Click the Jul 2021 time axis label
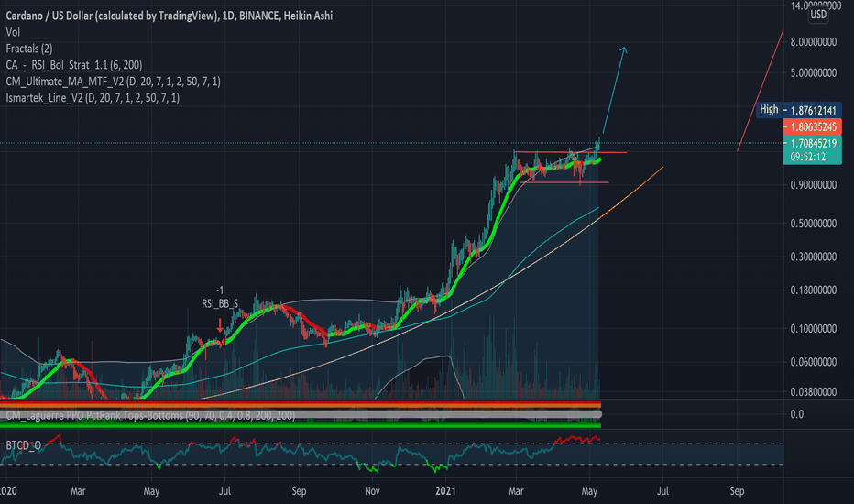The image size is (854, 504). [662, 491]
